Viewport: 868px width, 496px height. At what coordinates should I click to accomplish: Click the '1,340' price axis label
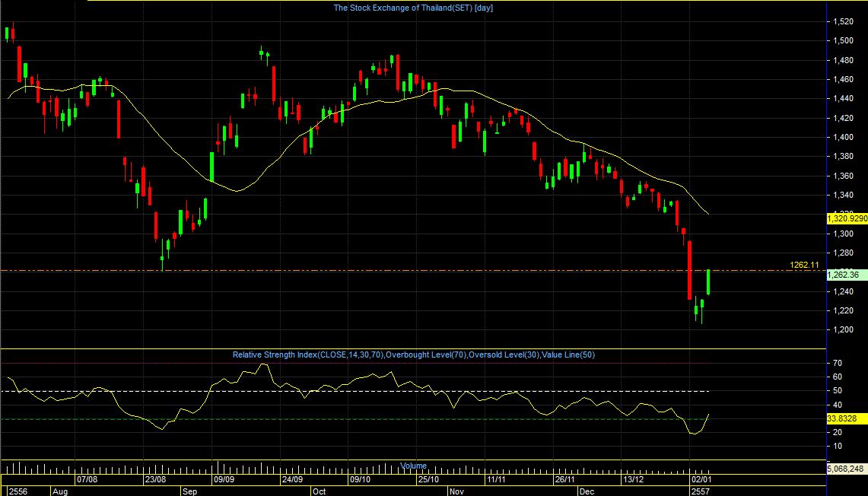point(843,195)
